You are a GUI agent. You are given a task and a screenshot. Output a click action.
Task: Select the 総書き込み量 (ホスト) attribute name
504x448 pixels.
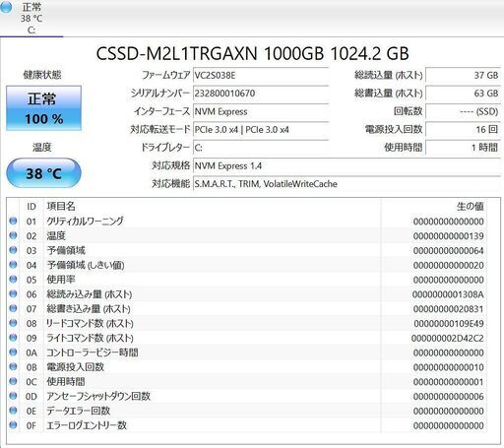click(89, 309)
